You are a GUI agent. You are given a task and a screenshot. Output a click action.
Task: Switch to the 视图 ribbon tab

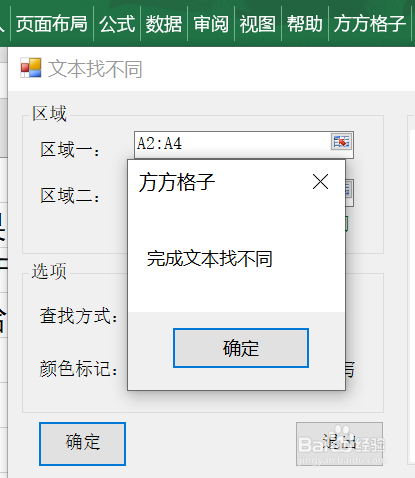[x=258, y=24]
